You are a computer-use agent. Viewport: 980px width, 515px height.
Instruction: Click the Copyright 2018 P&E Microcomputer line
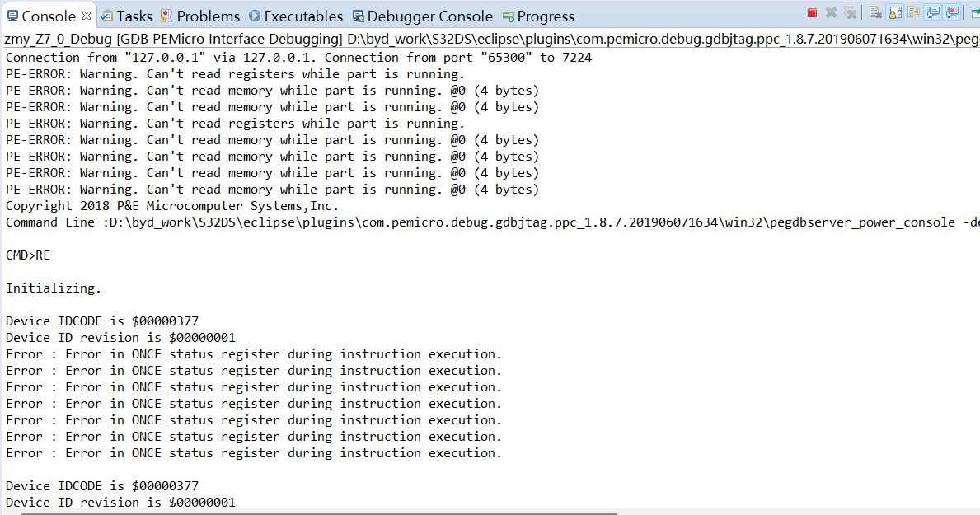click(171, 206)
